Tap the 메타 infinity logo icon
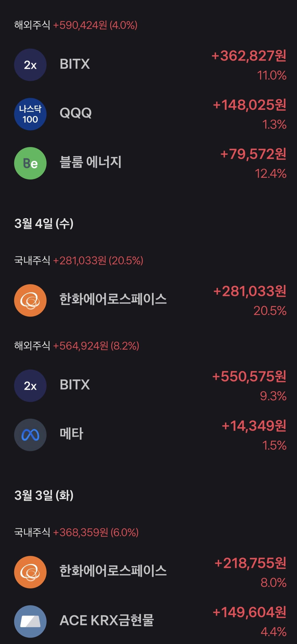297x644 pixels. [30, 435]
